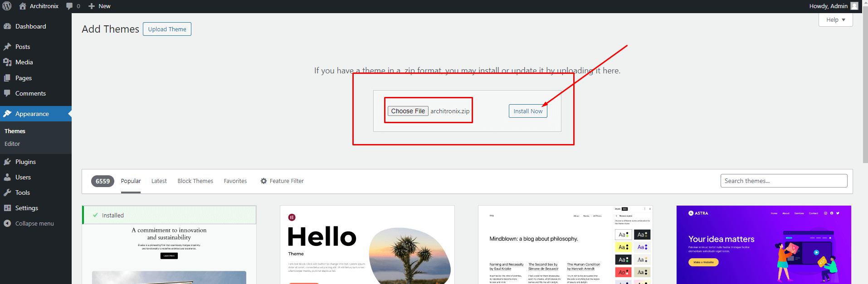Click the 6559 theme count badge
868x284 pixels.
coord(102,181)
